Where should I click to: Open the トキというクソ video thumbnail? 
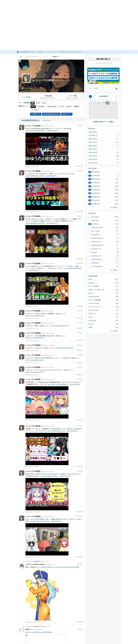point(47,241)
